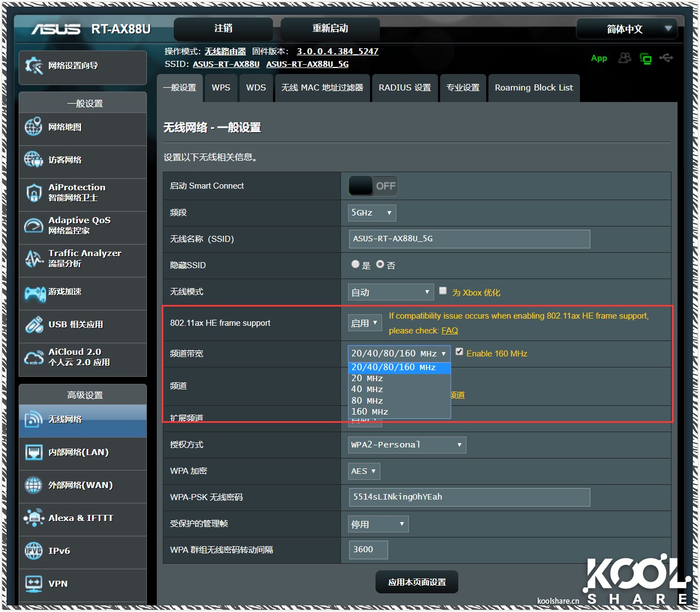
Task: Open the WPA 加密 AES dropdown
Action: [x=364, y=471]
